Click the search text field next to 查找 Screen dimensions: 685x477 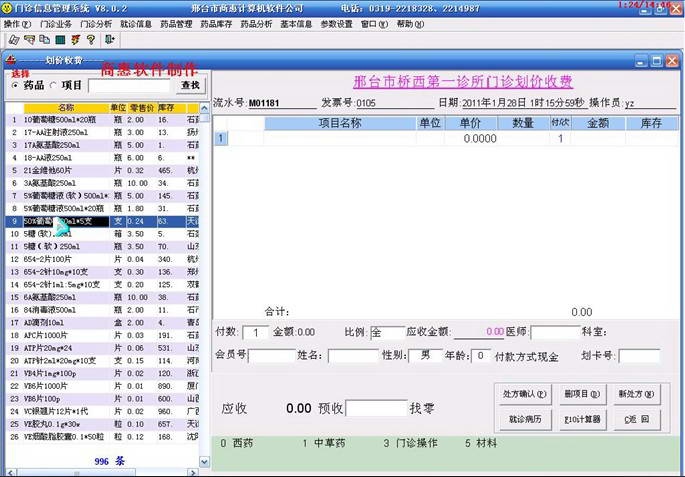129,86
